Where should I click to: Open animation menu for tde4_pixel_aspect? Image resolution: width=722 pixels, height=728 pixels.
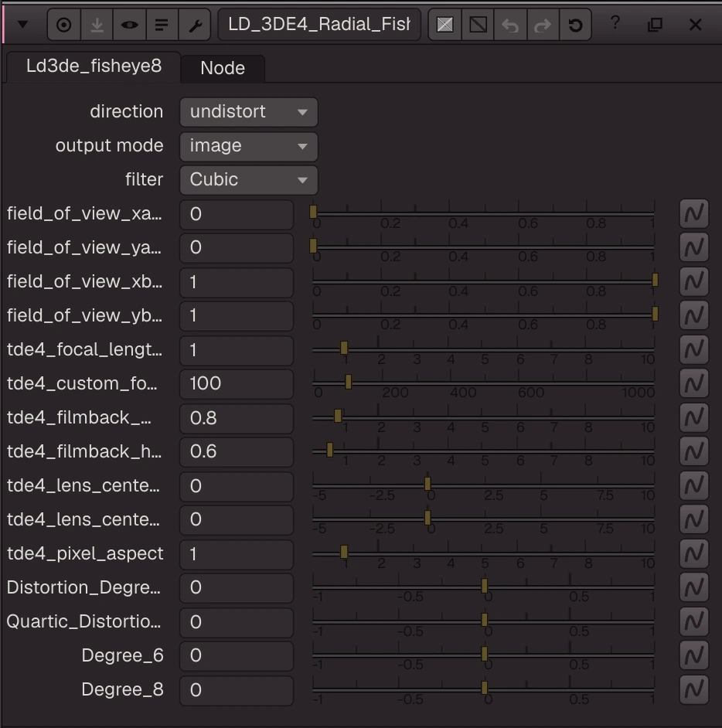(694, 553)
